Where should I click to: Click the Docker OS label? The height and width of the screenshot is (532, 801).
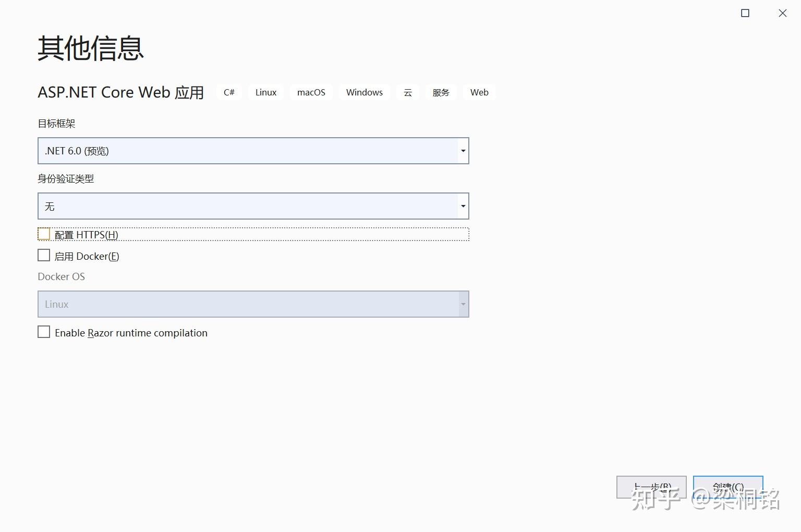[x=61, y=276]
